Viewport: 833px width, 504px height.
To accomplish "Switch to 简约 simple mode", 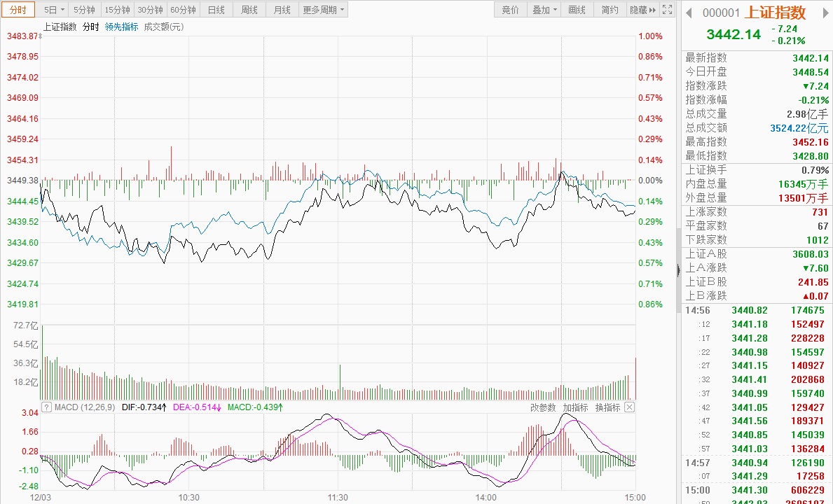I will pos(610,10).
